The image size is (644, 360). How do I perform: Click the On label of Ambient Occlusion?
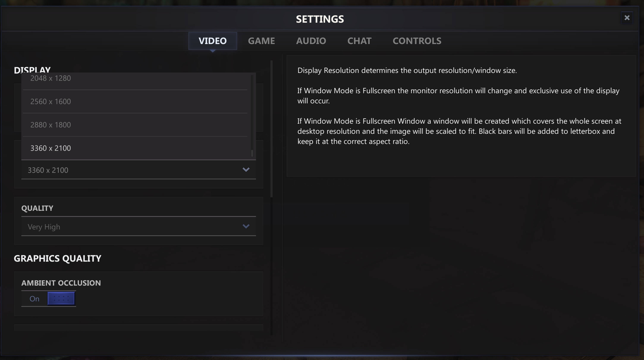coord(34,299)
